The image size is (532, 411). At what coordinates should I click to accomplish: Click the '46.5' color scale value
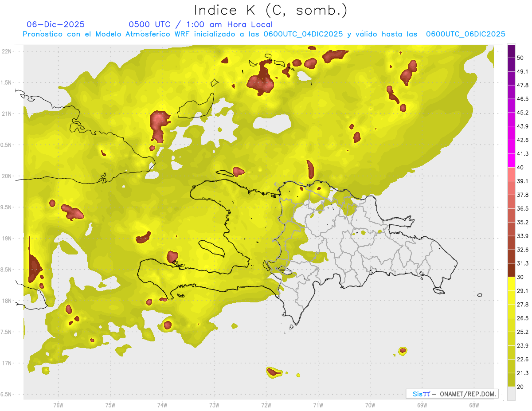[x=522, y=99]
